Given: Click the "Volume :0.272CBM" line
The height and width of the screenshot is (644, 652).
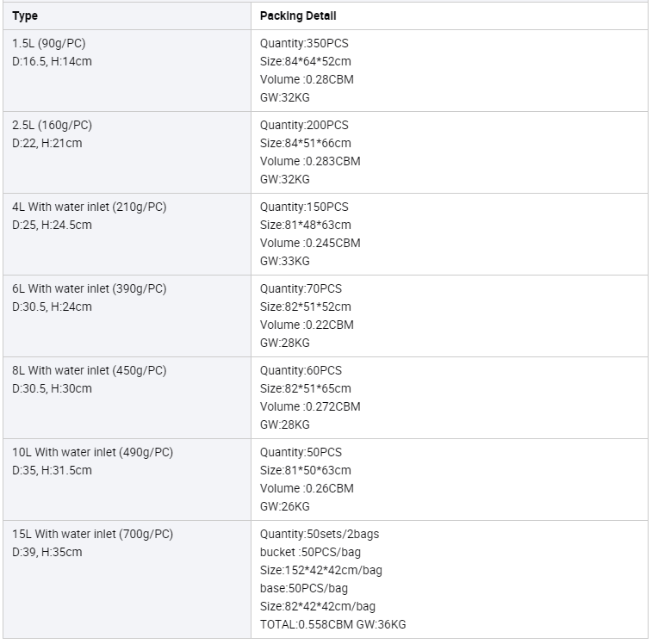Looking at the screenshot, I should pyautogui.click(x=310, y=406).
